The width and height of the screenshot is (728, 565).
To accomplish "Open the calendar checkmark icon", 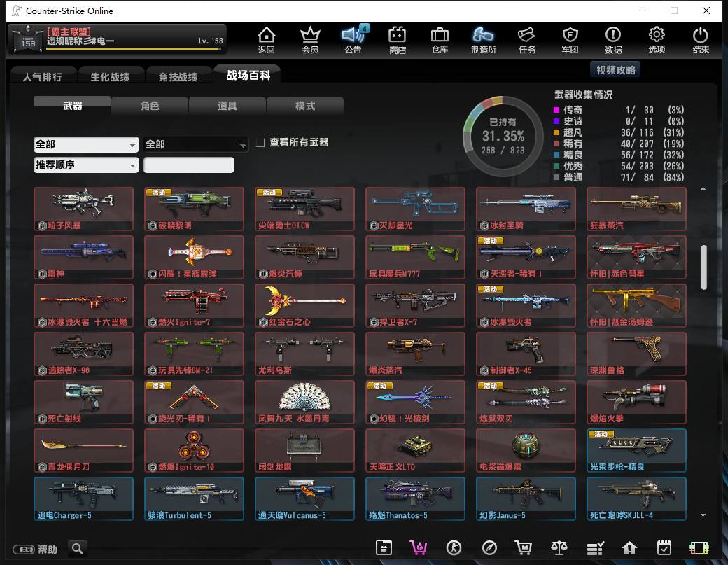I will 664,548.
